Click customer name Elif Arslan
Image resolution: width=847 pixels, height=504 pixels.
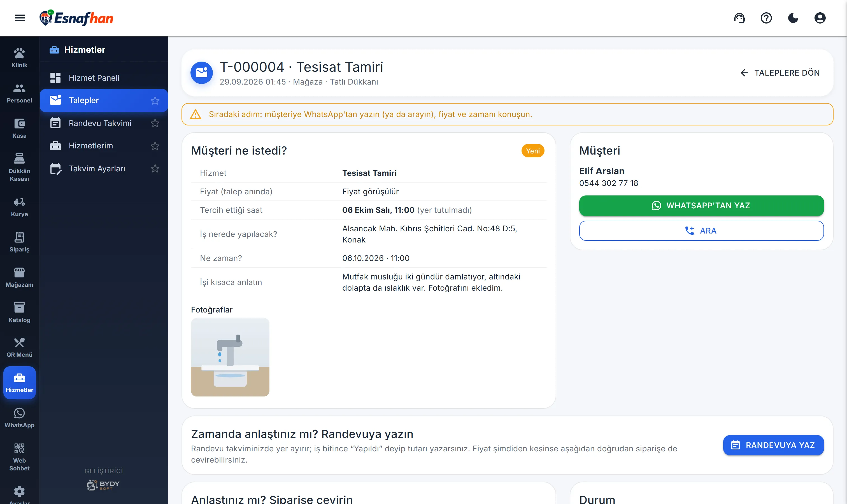602,171
